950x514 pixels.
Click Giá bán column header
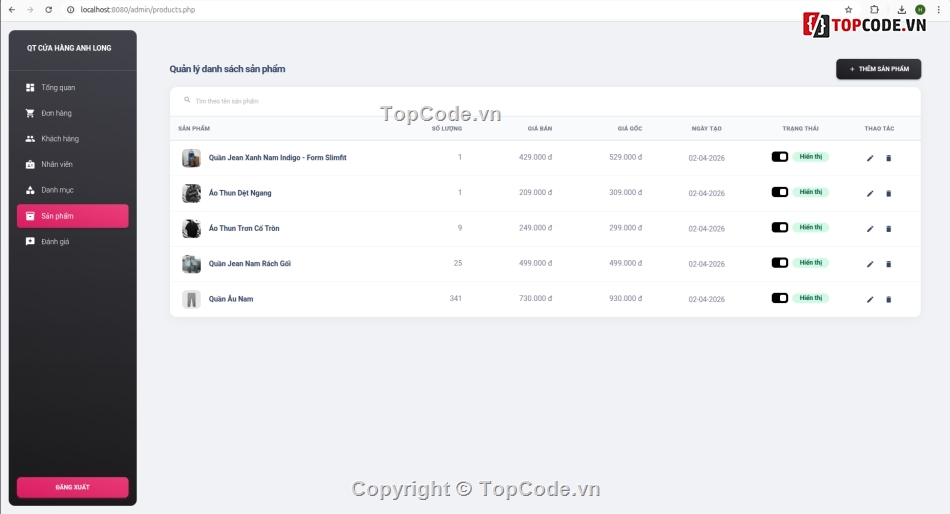pyautogui.click(x=540, y=128)
